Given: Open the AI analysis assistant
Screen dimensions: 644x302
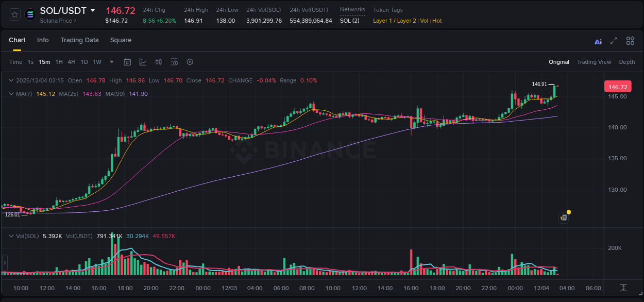Looking at the screenshot, I should point(598,41).
